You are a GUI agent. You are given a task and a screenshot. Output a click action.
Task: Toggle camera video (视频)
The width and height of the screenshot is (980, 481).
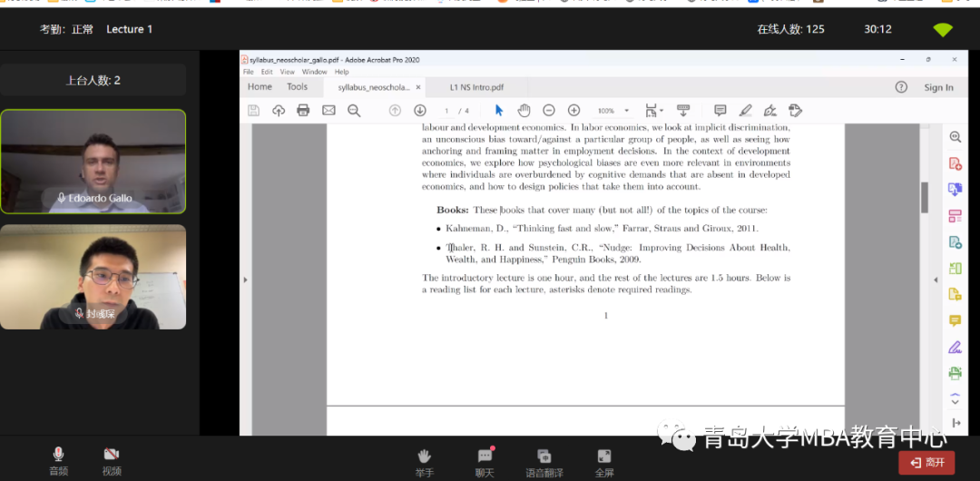coord(112,460)
